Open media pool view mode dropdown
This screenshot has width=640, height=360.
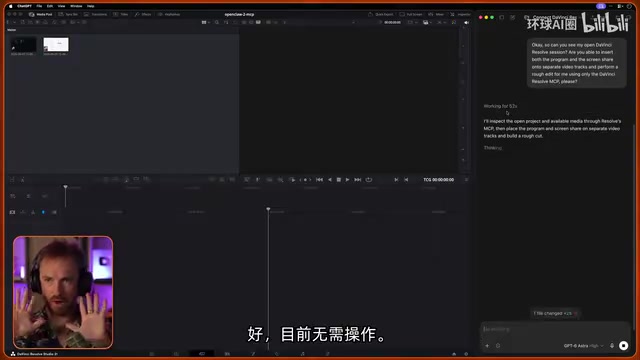[x=205, y=22]
